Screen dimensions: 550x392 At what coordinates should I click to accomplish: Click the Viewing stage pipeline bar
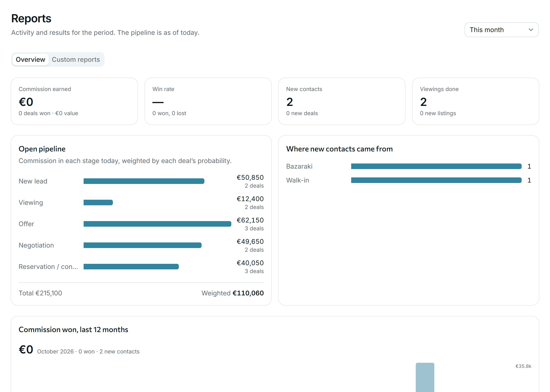[x=98, y=203]
